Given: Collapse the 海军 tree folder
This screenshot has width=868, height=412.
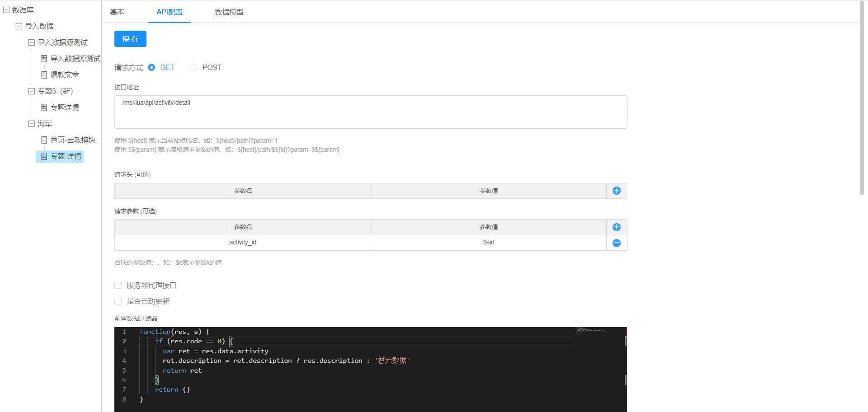Looking at the screenshot, I should click(32, 124).
